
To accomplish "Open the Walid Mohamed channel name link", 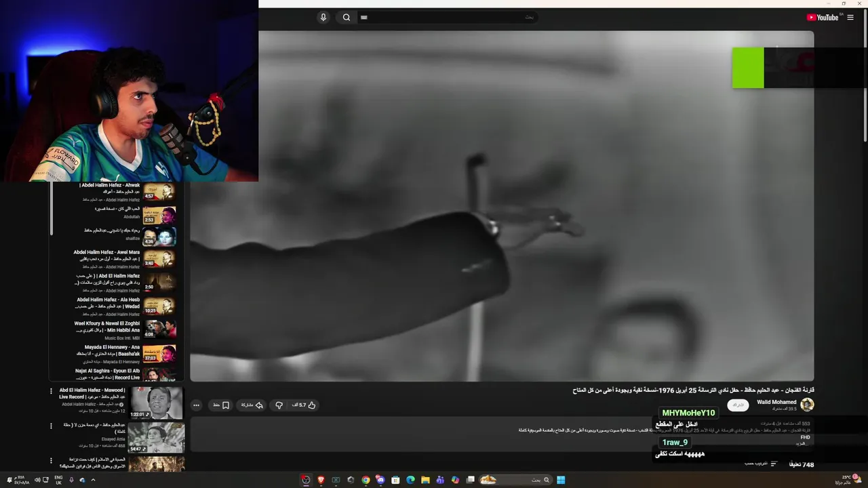I will click(x=776, y=402).
